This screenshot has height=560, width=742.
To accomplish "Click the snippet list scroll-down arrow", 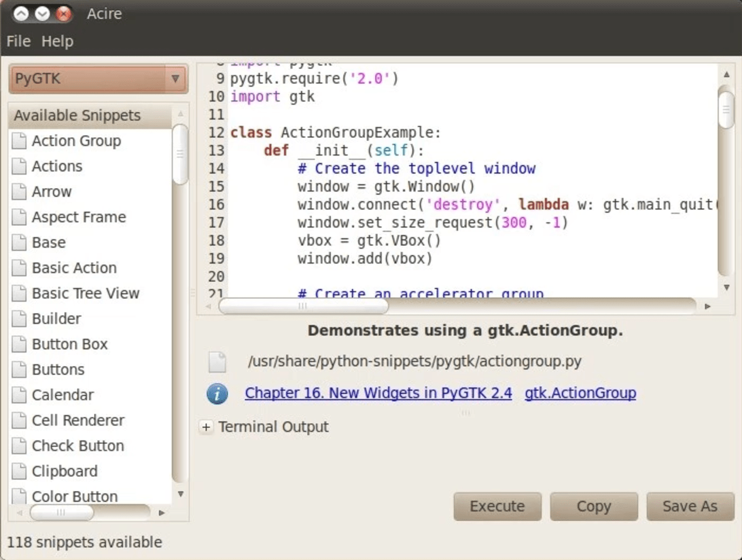I will [x=180, y=494].
